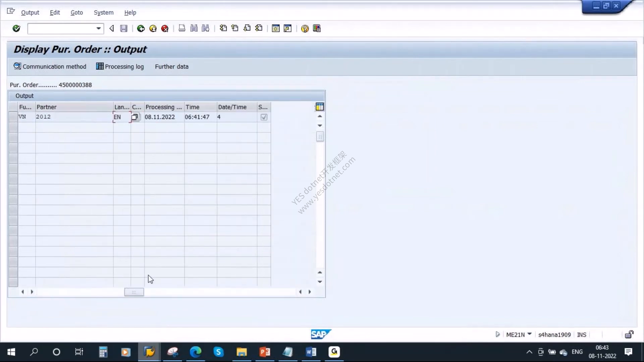Open Microsoft Edge from the taskbar
Image resolution: width=644 pixels, height=362 pixels.
click(196, 352)
